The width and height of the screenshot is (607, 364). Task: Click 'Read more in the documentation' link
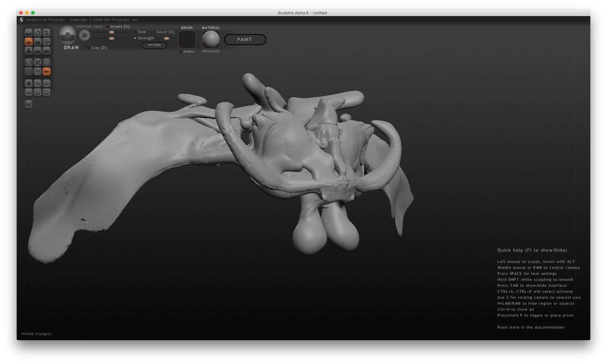coord(531,327)
